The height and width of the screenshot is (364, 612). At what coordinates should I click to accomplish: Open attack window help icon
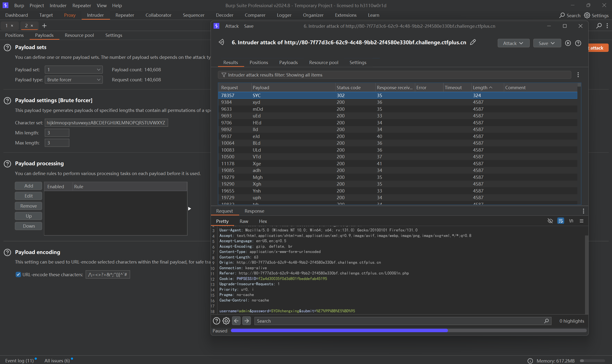pos(578,43)
